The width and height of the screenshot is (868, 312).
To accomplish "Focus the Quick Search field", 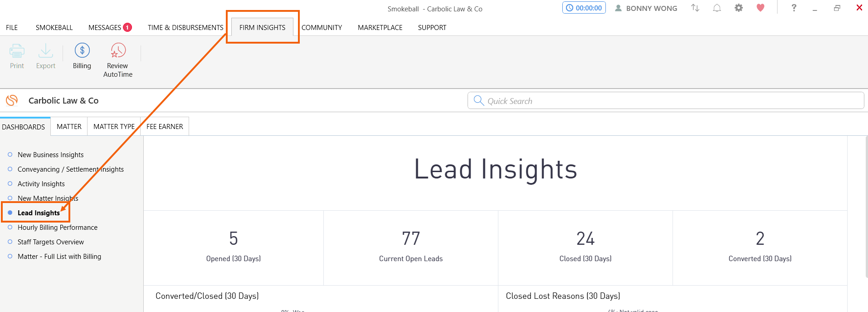I will pyautogui.click(x=666, y=100).
